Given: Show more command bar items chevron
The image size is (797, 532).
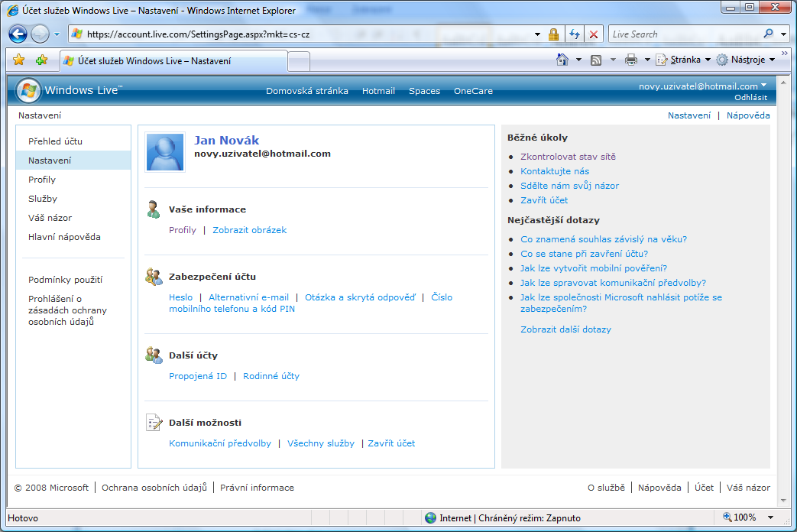Looking at the screenshot, I should [784, 54].
